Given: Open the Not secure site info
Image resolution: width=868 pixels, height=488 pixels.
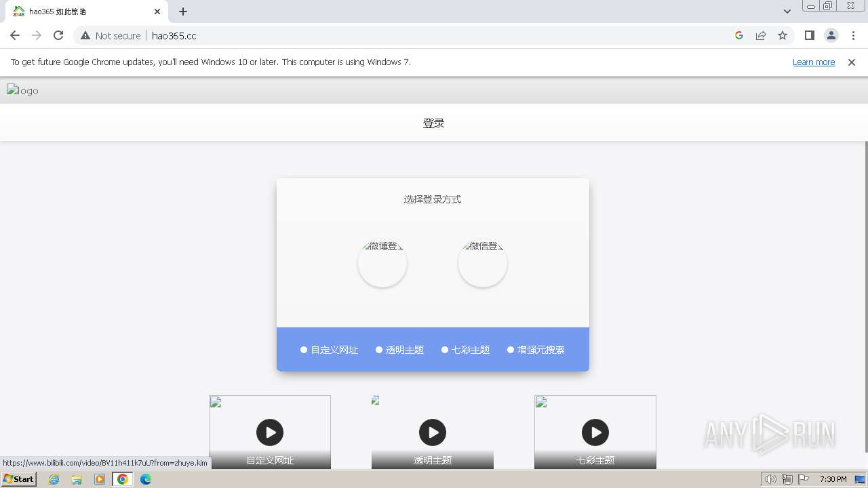Looking at the screenshot, I should pyautogui.click(x=111, y=35).
